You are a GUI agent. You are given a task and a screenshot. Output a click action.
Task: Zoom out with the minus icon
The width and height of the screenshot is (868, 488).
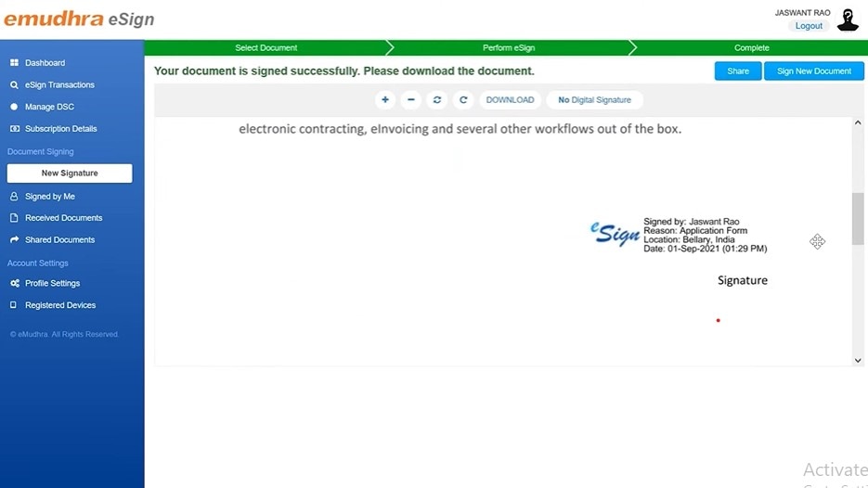[410, 99]
